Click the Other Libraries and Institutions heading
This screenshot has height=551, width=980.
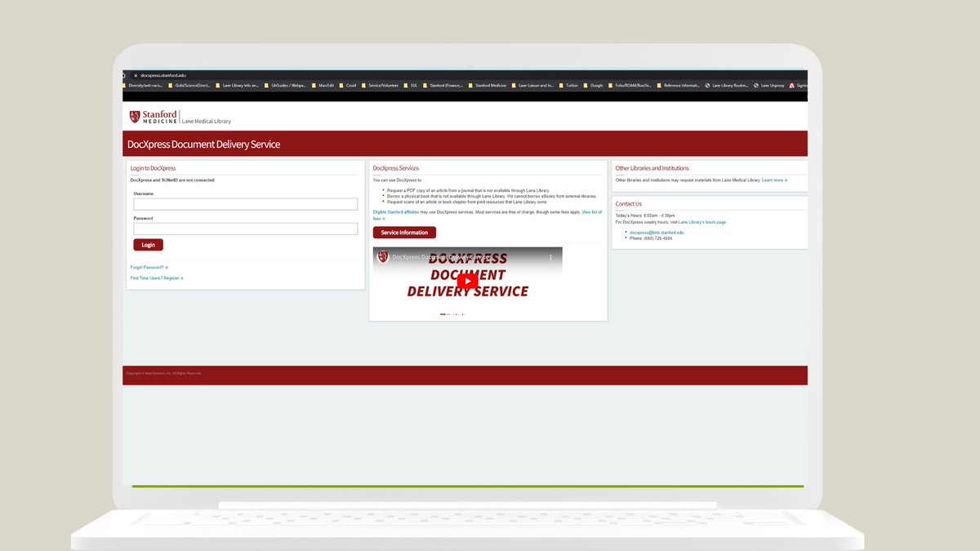point(652,168)
